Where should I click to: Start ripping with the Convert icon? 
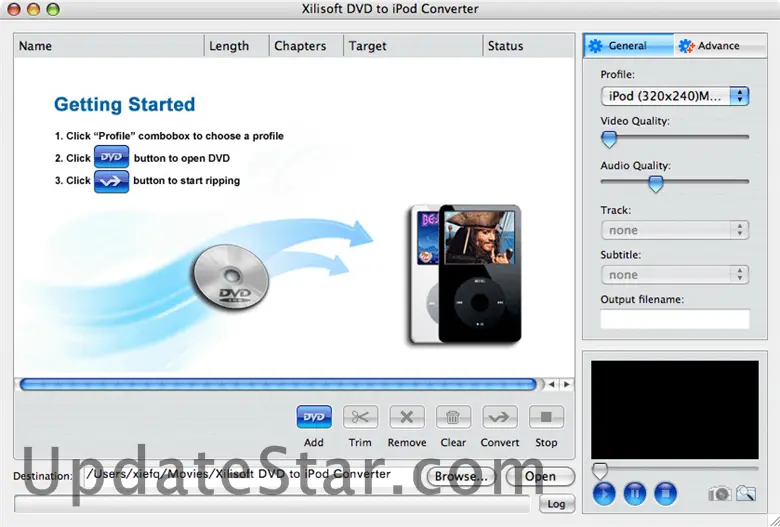coord(499,417)
